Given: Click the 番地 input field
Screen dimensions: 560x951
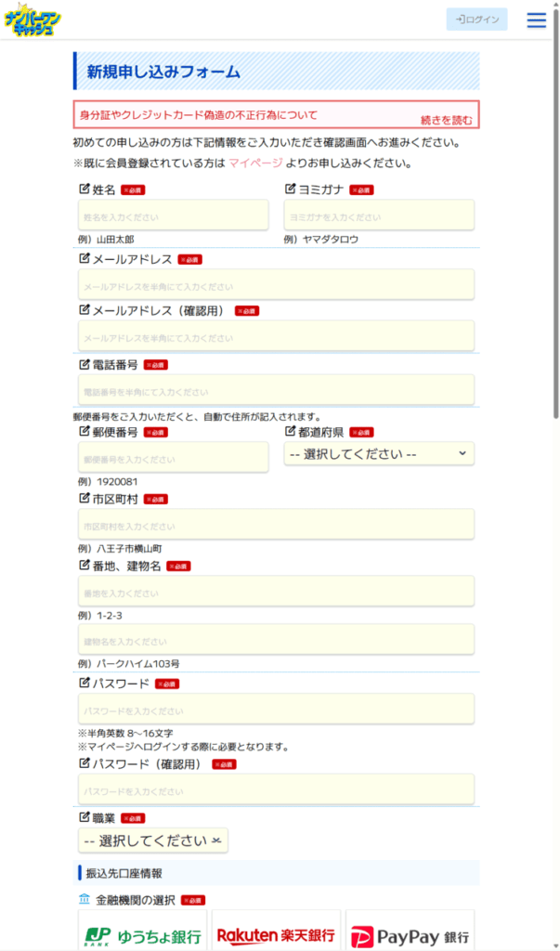Looking at the screenshot, I should pyautogui.click(x=276, y=591).
